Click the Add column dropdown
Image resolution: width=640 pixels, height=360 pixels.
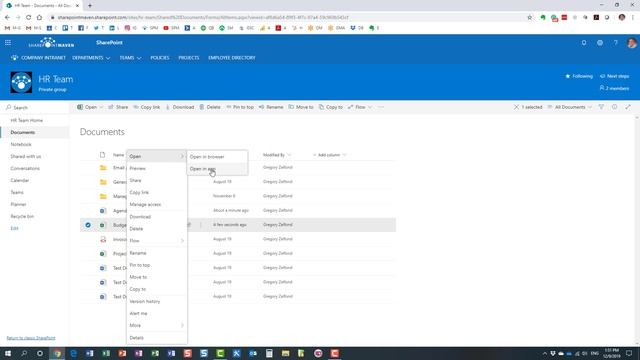click(330, 155)
